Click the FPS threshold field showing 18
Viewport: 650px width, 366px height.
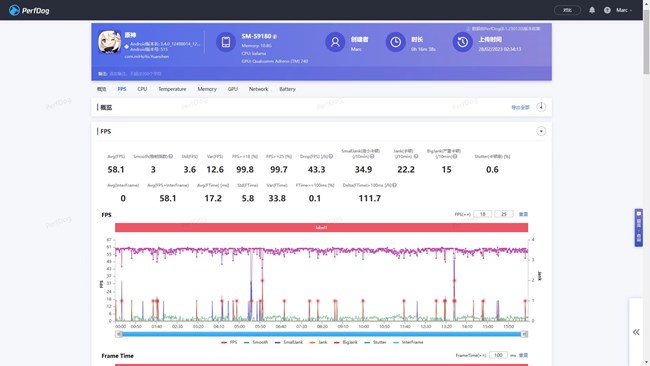pos(483,214)
